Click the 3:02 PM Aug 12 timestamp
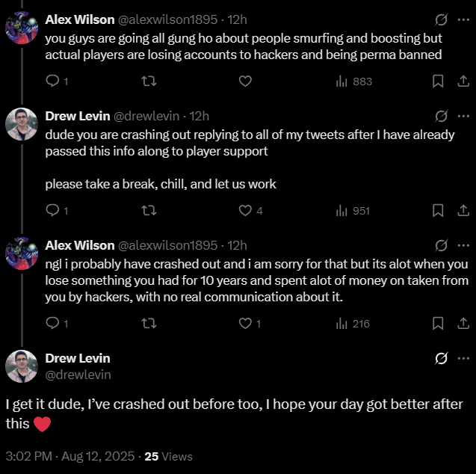 coord(70,456)
